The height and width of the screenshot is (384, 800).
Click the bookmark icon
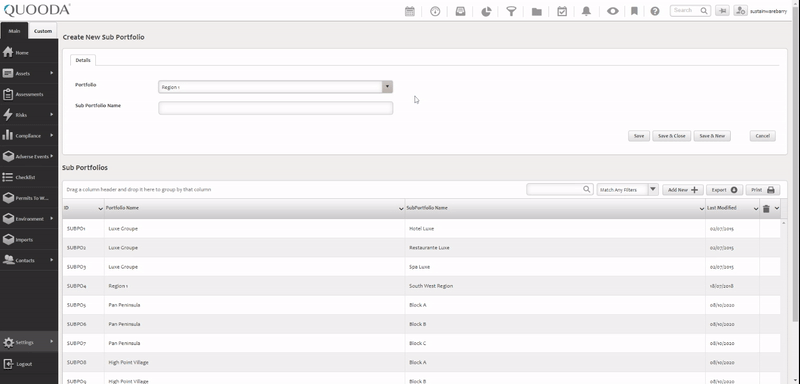click(x=634, y=11)
